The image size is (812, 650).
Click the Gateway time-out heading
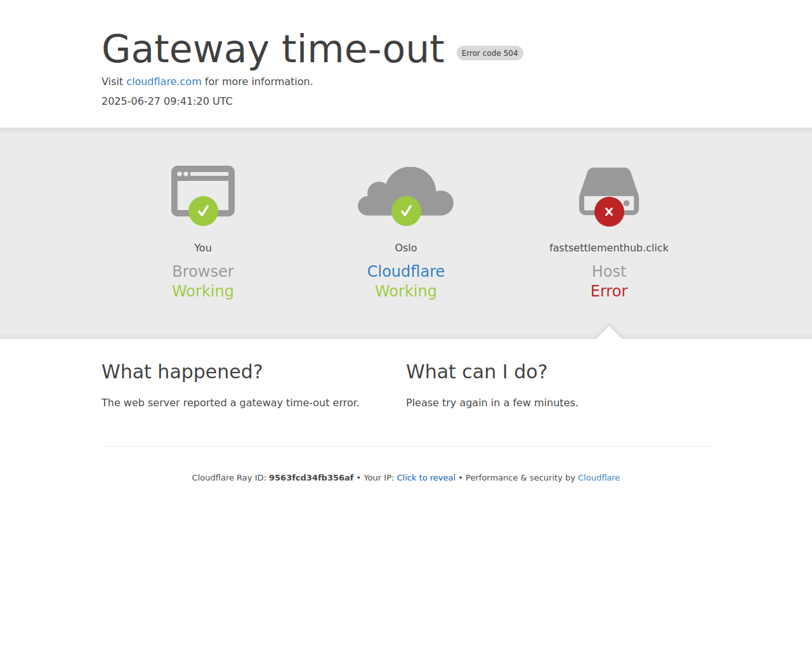click(273, 49)
